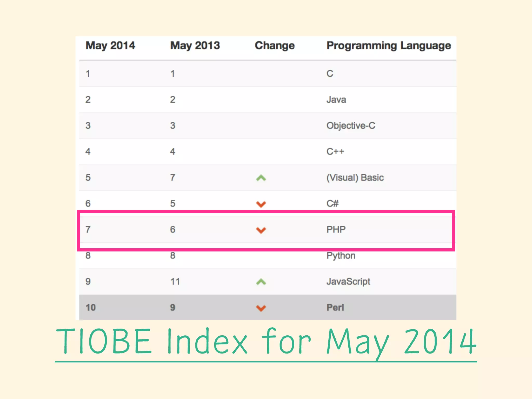The height and width of the screenshot is (399, 532).
Task: Select the red down arrow in the Perl row
Action: [261, 308]
